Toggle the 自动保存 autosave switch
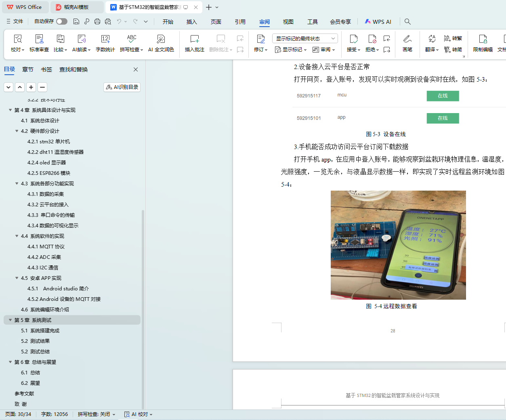The width and height of the screenshot is (506, 420). point(61,21)
